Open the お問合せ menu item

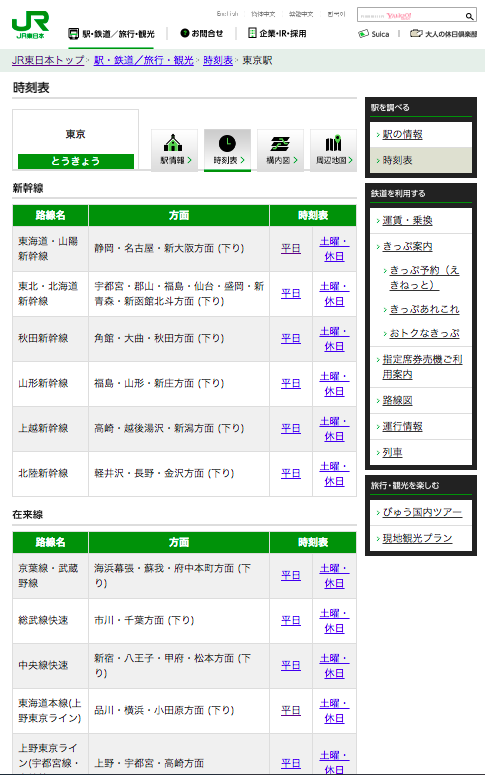point(202,33)
